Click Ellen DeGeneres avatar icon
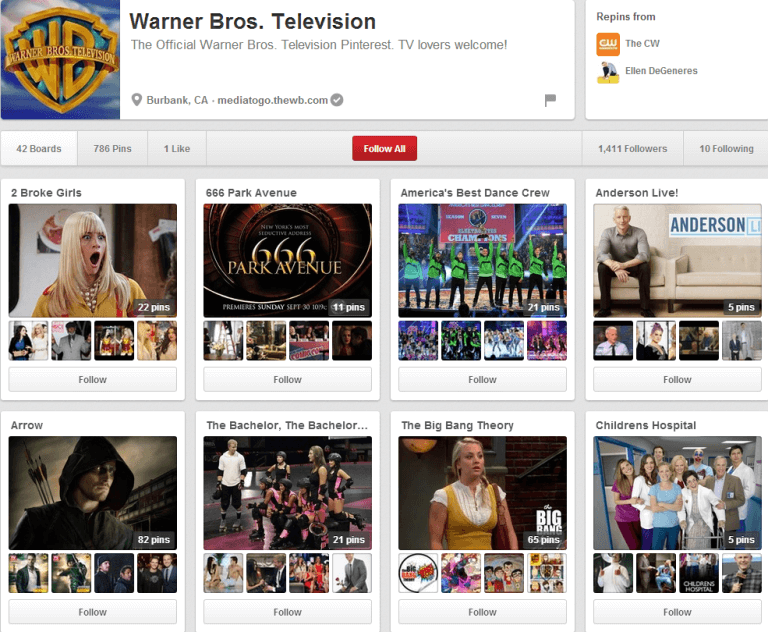Image resolution: width=768 pixels, height=632 pixels. click(x=608, y=71)
